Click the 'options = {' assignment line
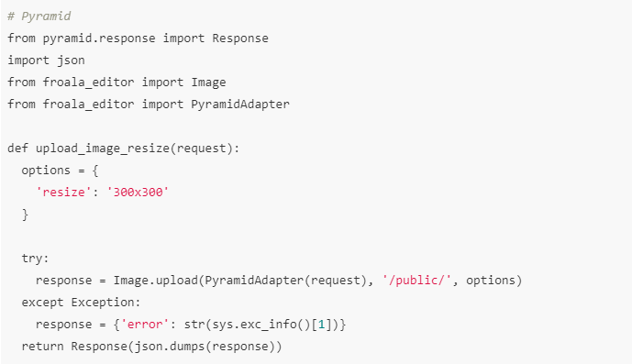The width and height of the screenshot is (632, 364). [x=60, y=171]
